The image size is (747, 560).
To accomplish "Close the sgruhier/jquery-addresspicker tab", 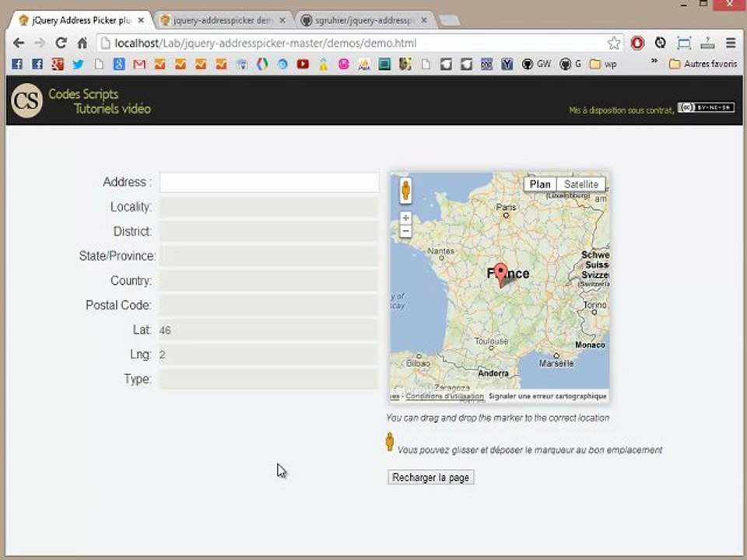I will pyautogui.click(x=424, y=20).
